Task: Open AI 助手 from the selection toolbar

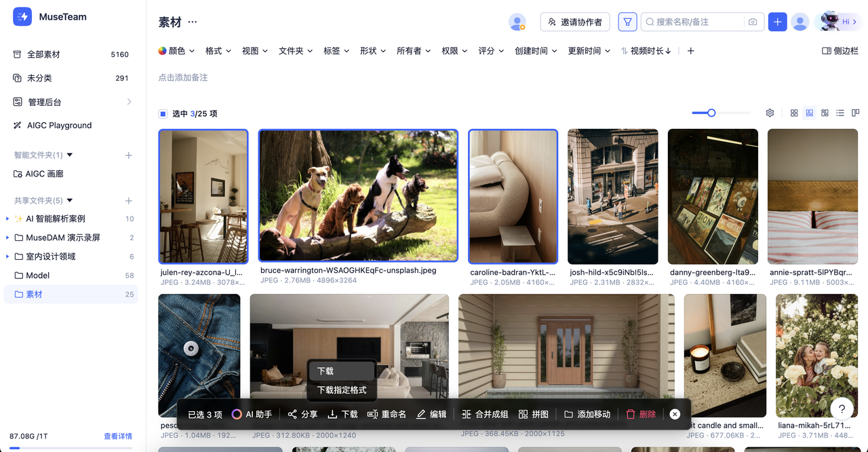Action: tap(254, 414)
